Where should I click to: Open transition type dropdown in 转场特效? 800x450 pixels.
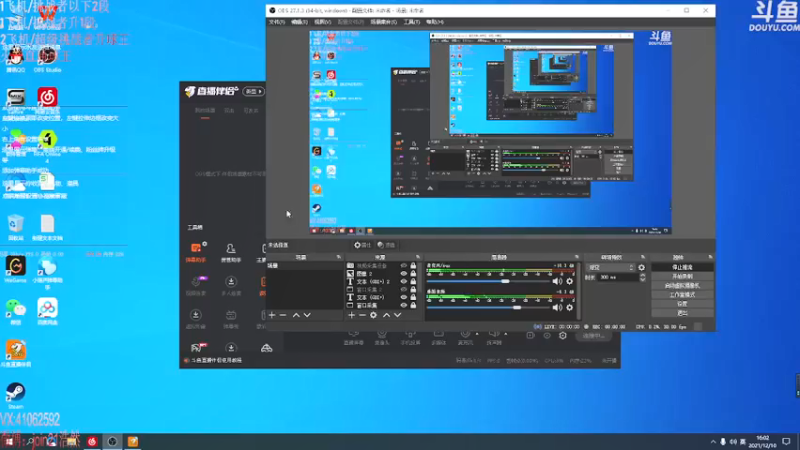pos(610,267)
